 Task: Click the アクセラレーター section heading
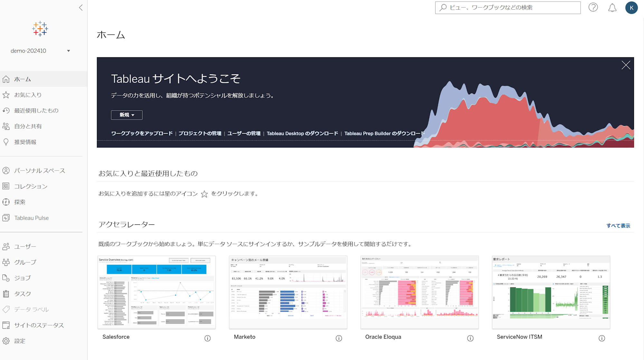click(127, 224)
